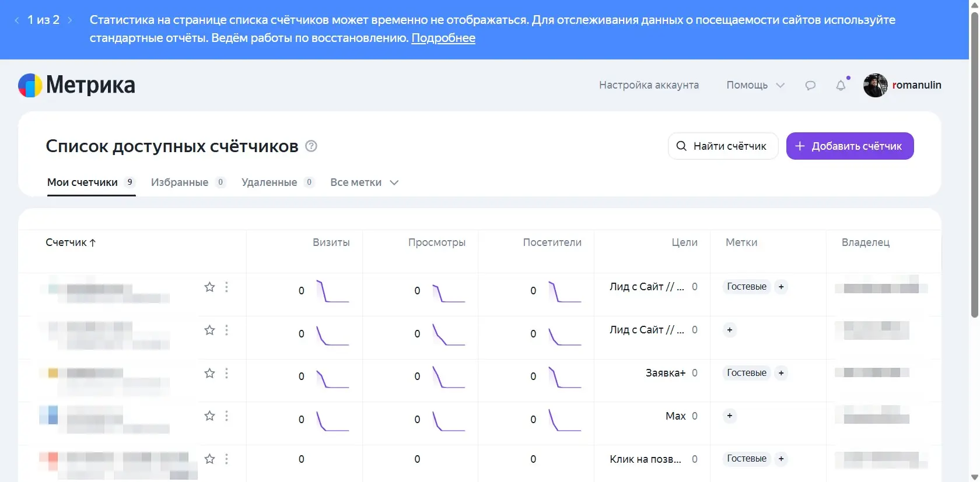Click the Найти счётчик search field

pyautogui.click(x=723, y=146)
